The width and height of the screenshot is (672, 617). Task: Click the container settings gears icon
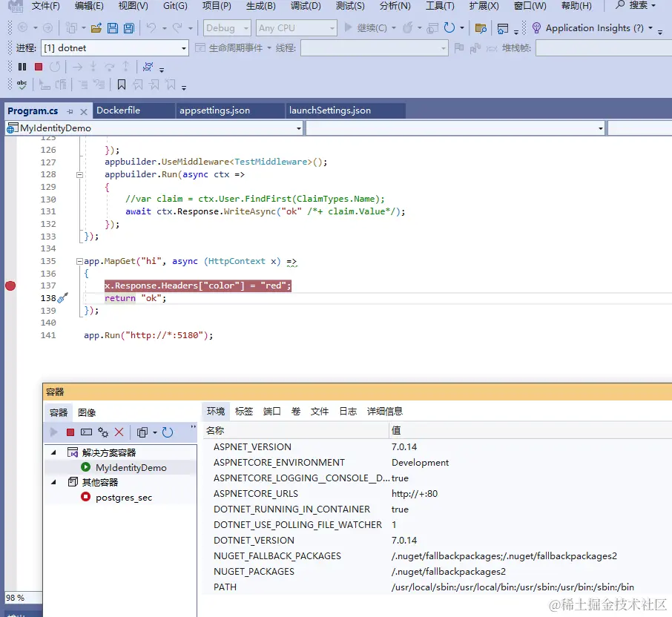[x=103, y=432]
